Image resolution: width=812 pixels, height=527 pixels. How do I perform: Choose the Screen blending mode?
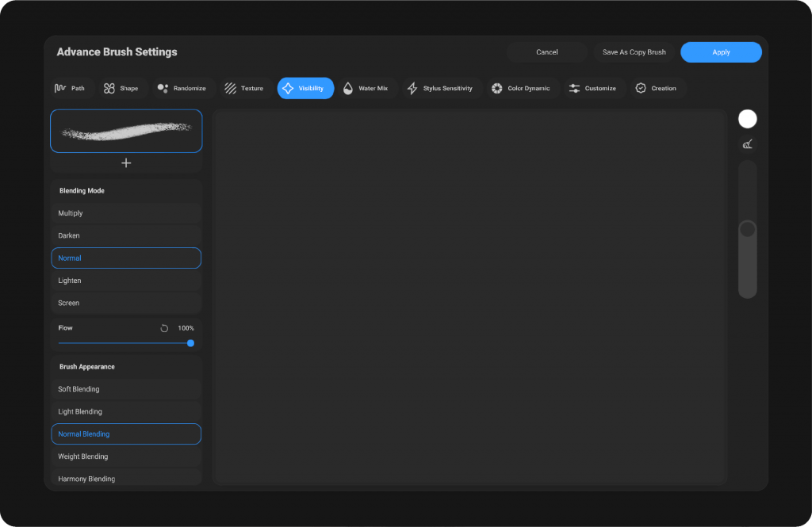coord(126,303)
